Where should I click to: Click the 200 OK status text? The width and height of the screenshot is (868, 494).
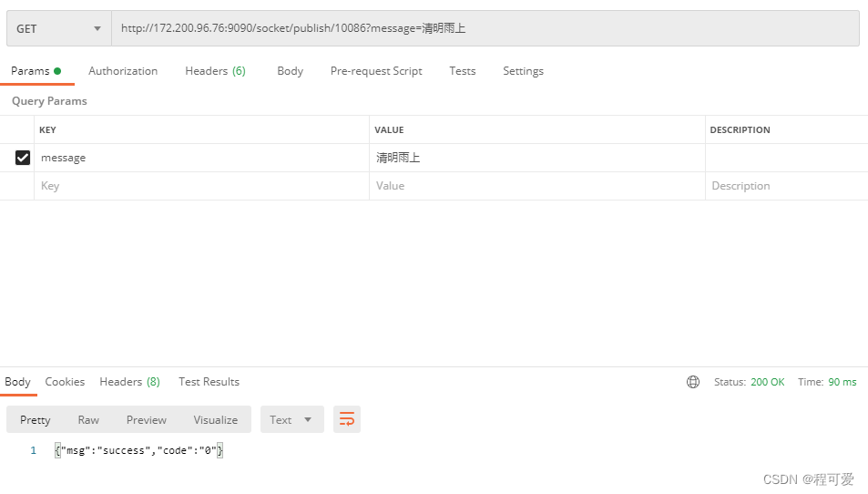coord(767,382)
